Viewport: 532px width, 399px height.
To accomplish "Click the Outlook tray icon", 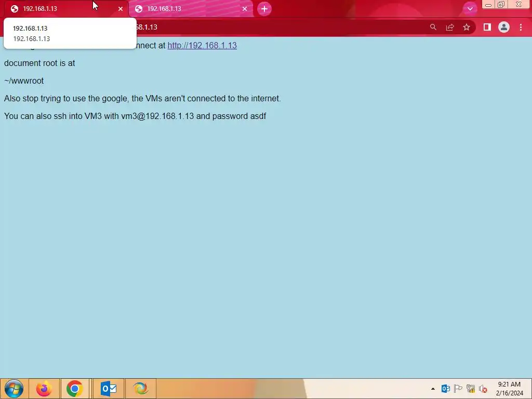I will (445, 389).
